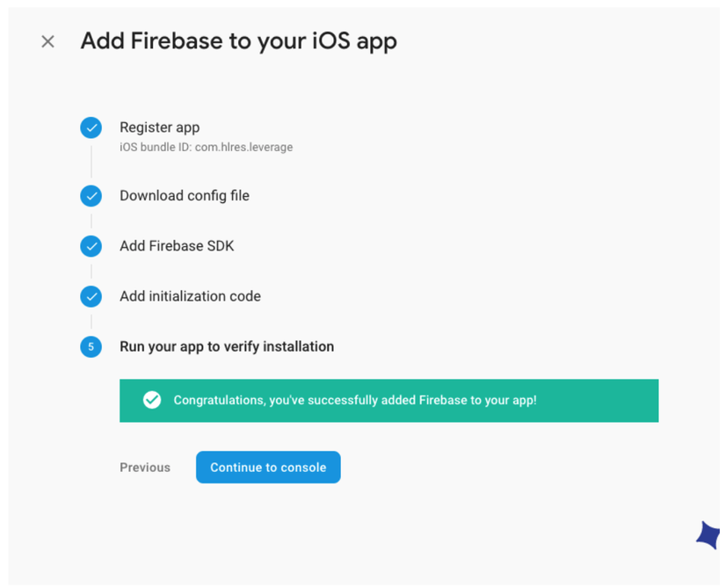
Task: Click the congratulations success banner
Action: 598,401
